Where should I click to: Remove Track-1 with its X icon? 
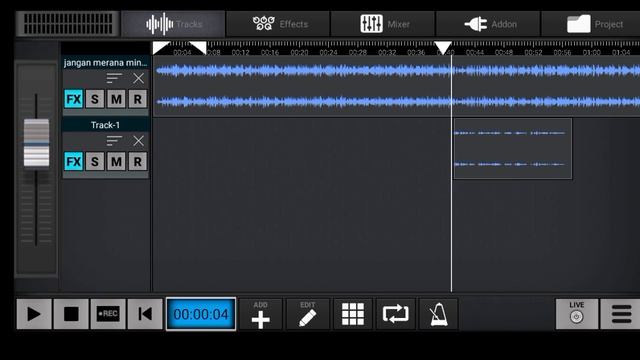pos(138,141)
